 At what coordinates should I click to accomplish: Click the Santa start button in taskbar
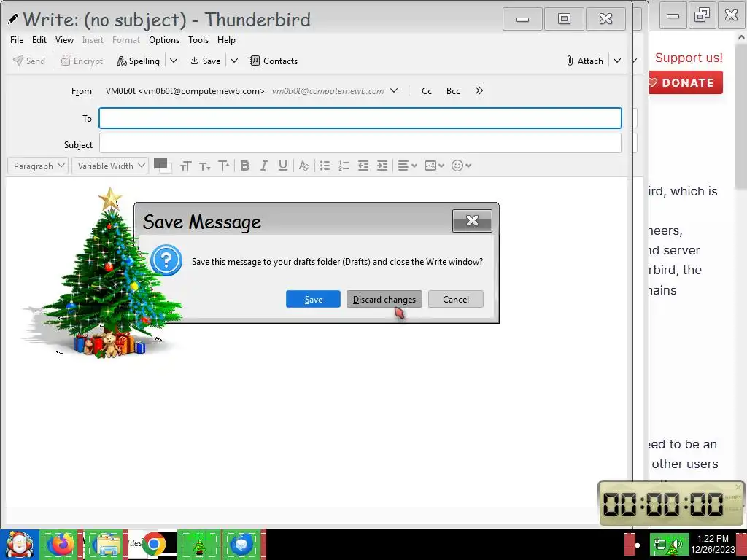click(x=19, y=545)
